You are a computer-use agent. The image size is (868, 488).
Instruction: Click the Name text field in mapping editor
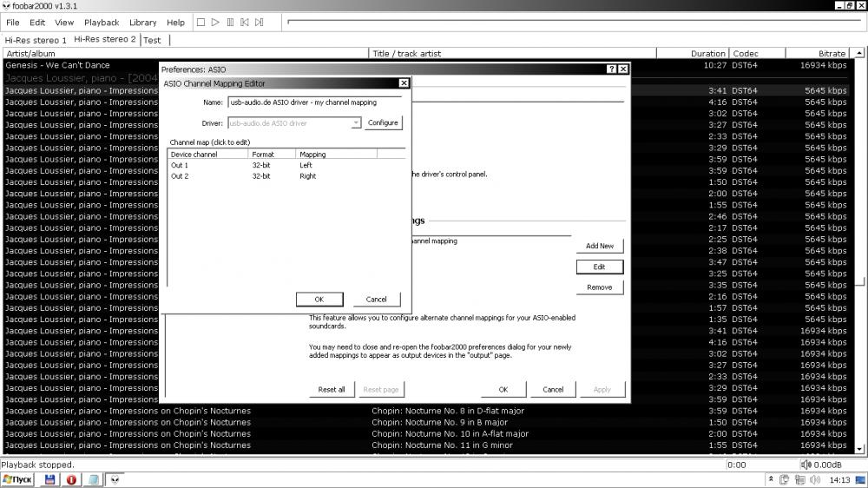coord(315,102)
